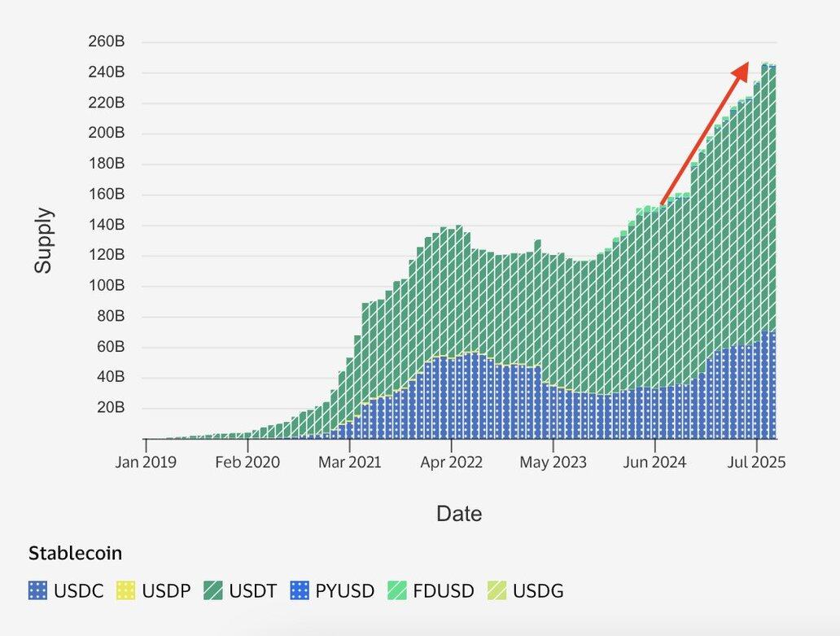Click the Jan 2019 axis tick label
The width and height of the screenshot is (840, 636).
pos(146,463)
